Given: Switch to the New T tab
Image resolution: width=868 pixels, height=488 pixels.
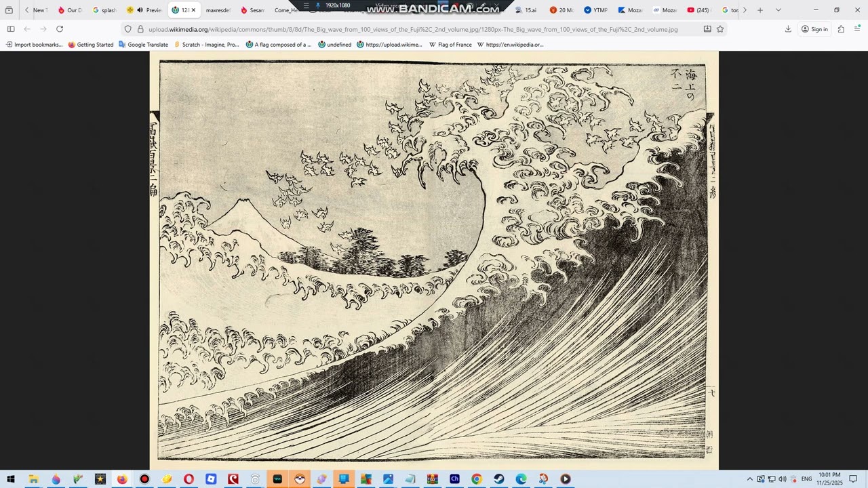Looking at the screenshot, I should click(40, 10).
